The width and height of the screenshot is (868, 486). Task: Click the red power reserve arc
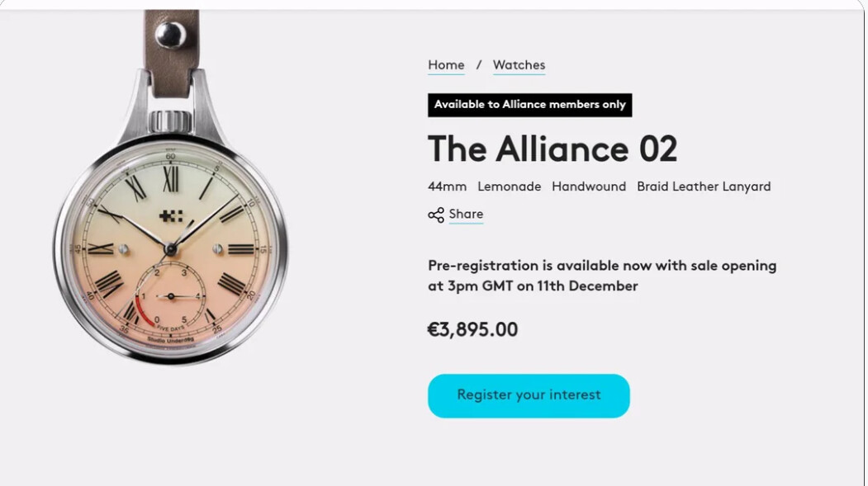point(141,312)
